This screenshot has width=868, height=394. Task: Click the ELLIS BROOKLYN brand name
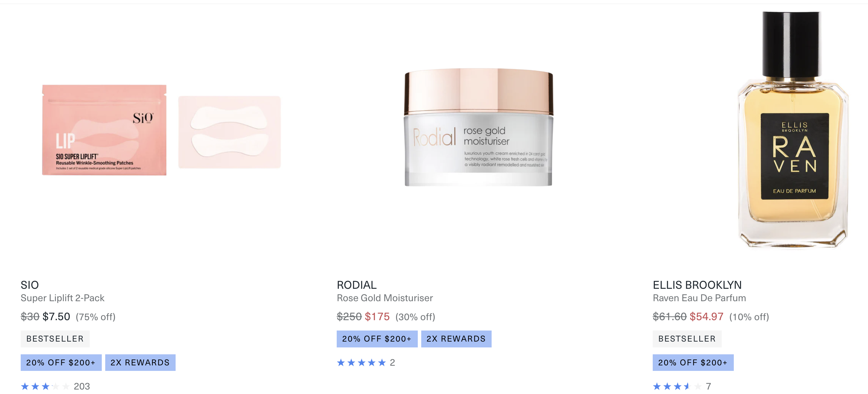(x=697, y=285)
